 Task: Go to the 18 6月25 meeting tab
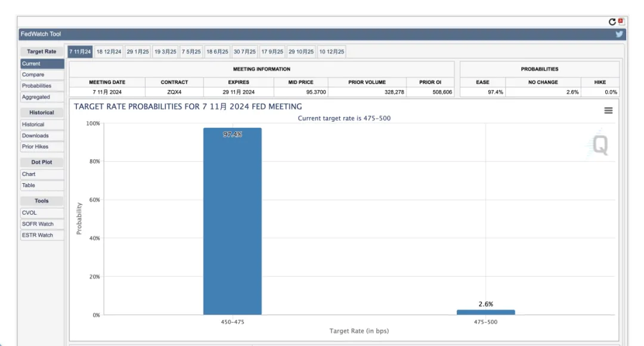click(217, 52)
